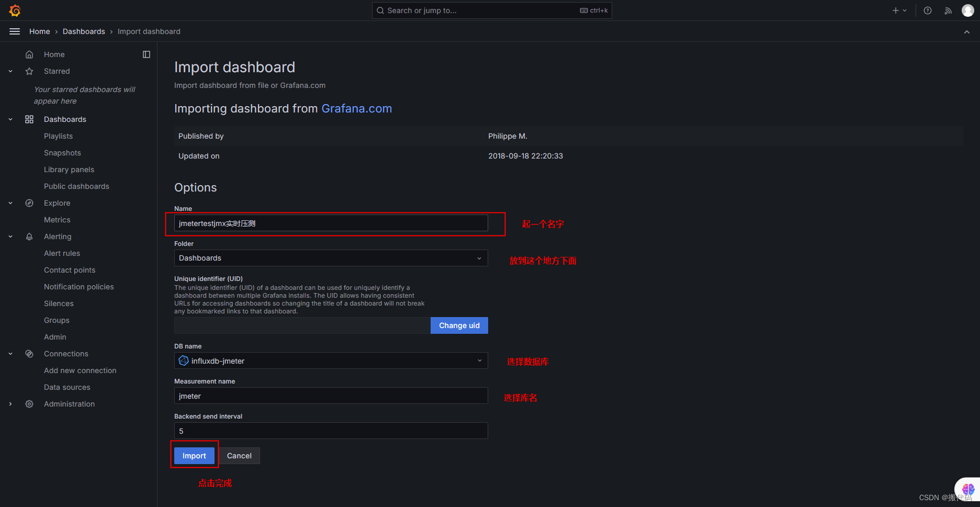
Task: Click the Alerting bell icon
Action: pyautogui.click(x=29, y=236)
